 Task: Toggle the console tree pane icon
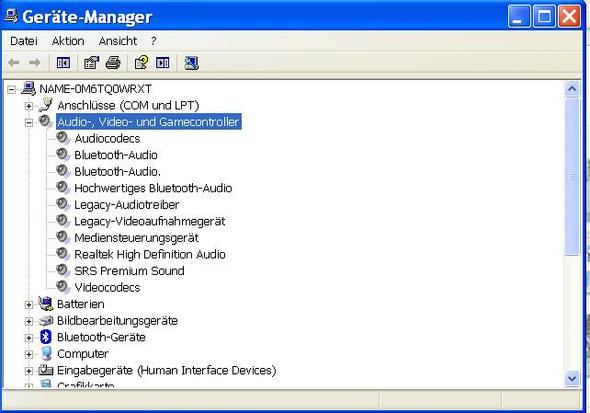pyautogui.click(x=63, y=62)
